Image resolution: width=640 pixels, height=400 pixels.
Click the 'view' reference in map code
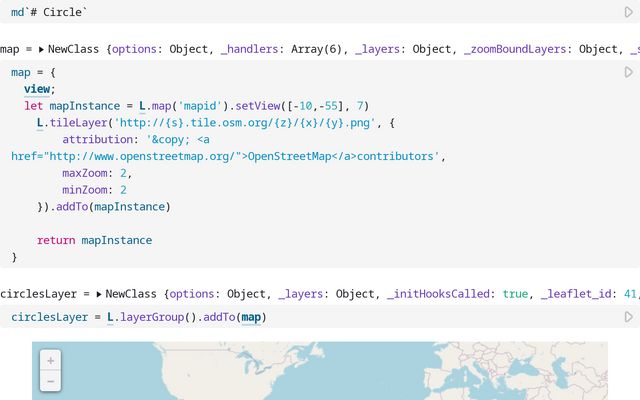tap(37, 89)
